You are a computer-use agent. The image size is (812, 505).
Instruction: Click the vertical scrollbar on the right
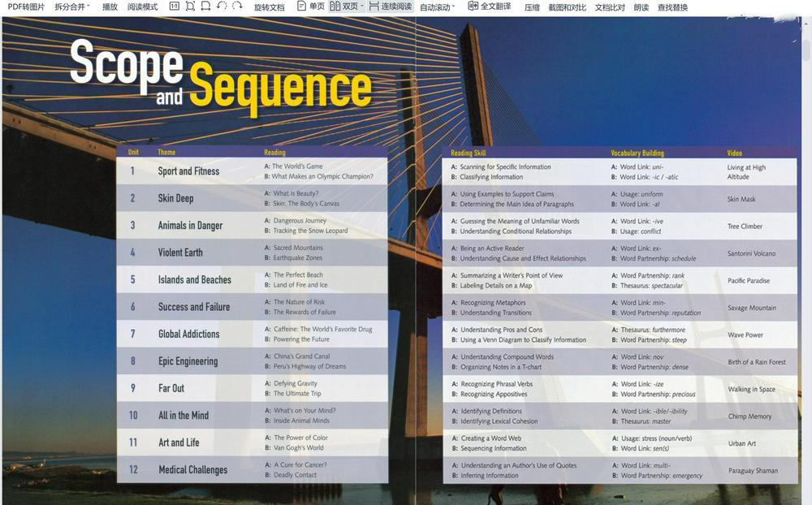pos(806,49)
